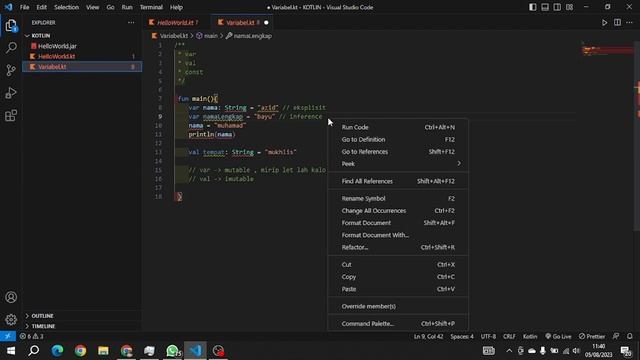Open the Source Control view
Viewport: 640px width, 360px height.
coord(11,70)
